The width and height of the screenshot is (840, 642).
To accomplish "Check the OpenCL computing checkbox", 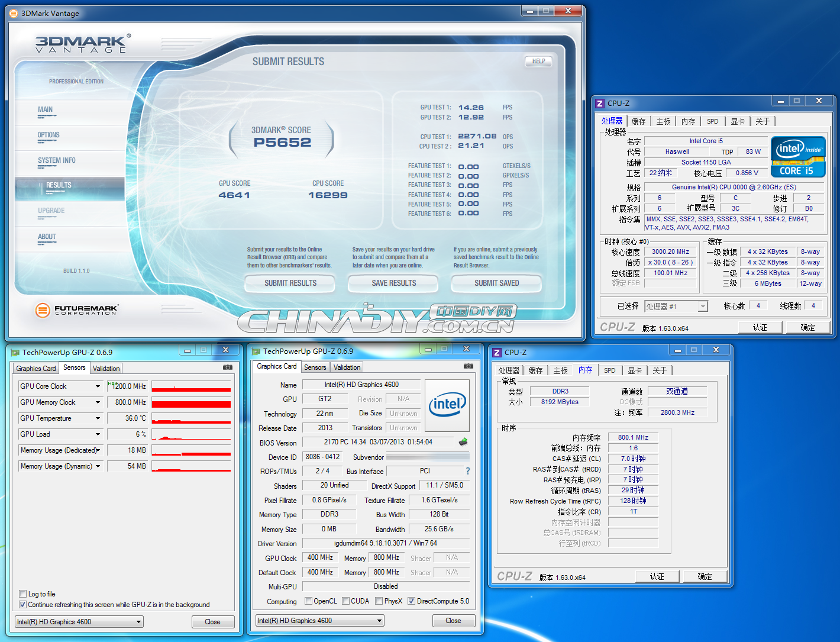I will coord(308,601).
